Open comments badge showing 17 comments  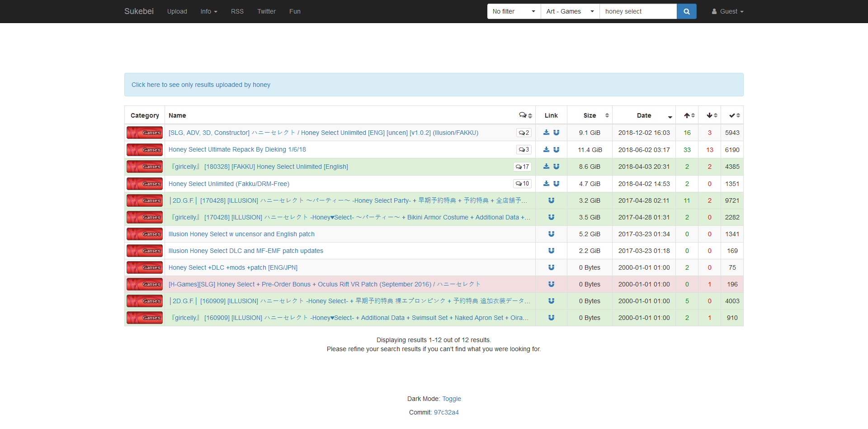click(522, 167)
